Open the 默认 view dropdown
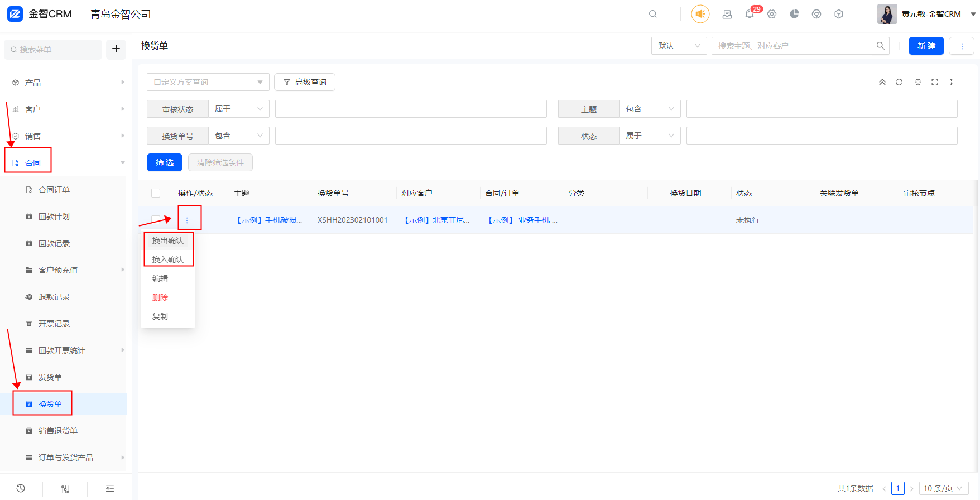Viewport: 980px width, 500px height. coord(679,46)
